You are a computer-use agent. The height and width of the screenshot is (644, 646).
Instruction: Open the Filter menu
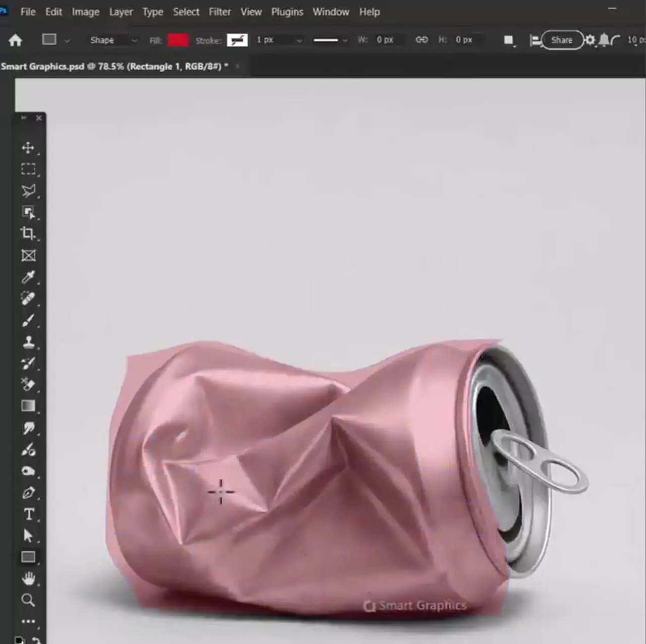pos(220,12)
